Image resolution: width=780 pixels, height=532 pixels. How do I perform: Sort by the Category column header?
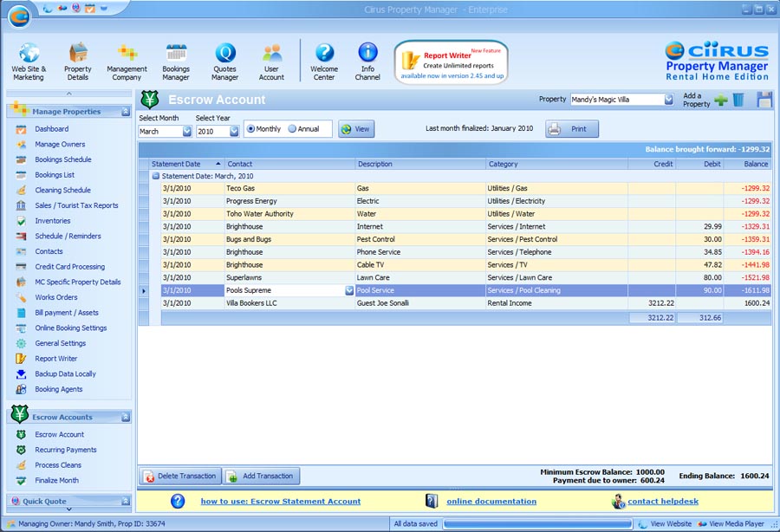[x=556, y=164]
